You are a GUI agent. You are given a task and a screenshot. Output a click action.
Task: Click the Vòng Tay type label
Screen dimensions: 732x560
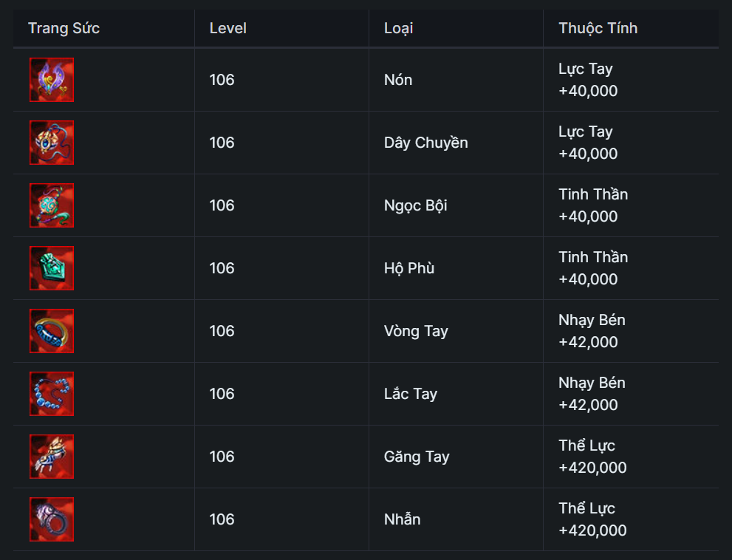[x=416, y=331]
